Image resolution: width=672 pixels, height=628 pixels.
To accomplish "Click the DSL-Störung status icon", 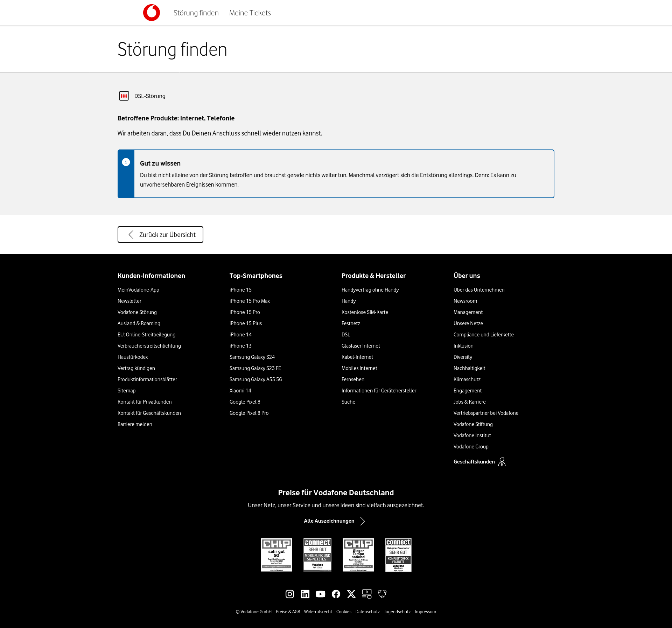I will 124,96.
